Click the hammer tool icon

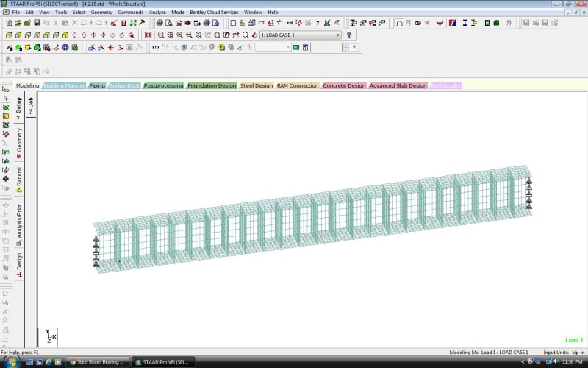(x=142, y=23)
